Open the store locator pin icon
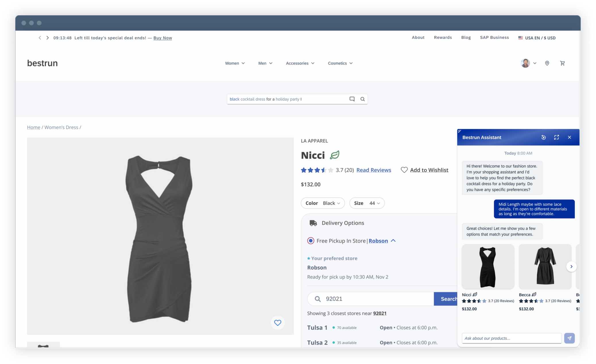The image size is (596, 364). tap(547, 63)
